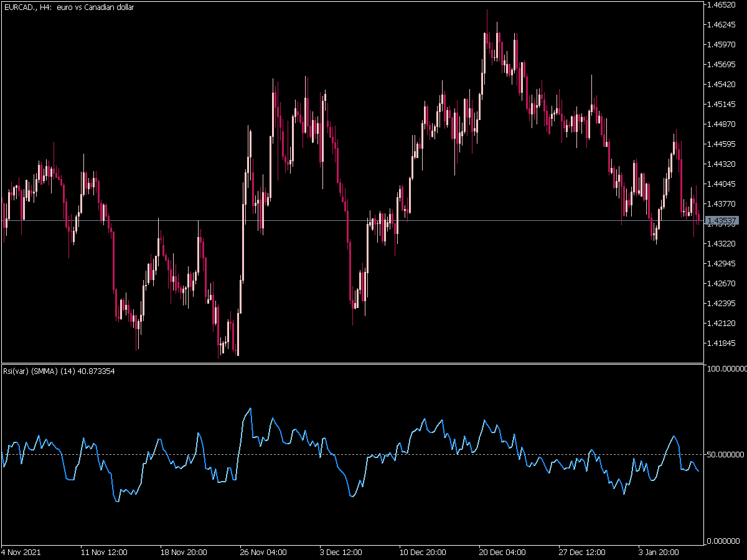Image resolution: width=747 pixels, height=560 pixels.
Task: Click the 1.46245 price scale label
Action: pos(723,25)
